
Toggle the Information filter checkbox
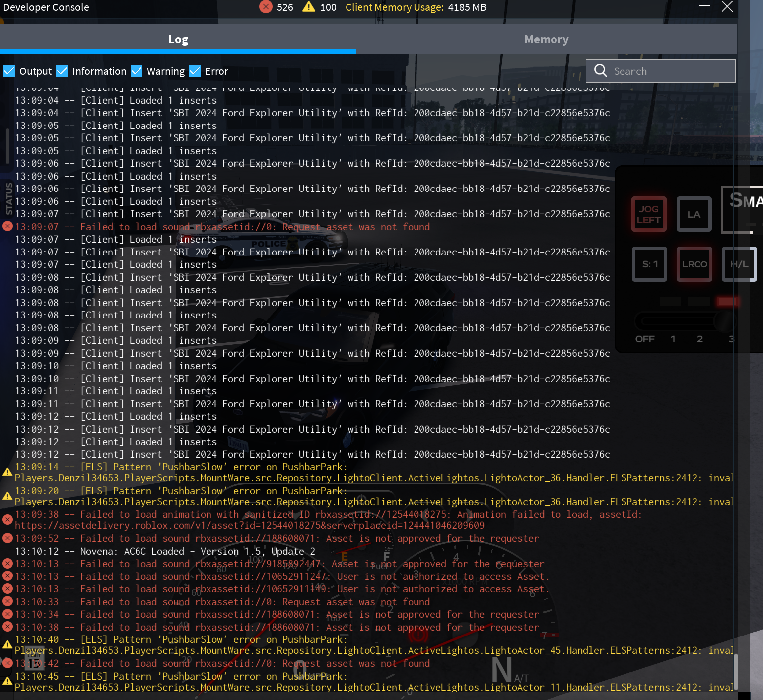pos(62,71)
